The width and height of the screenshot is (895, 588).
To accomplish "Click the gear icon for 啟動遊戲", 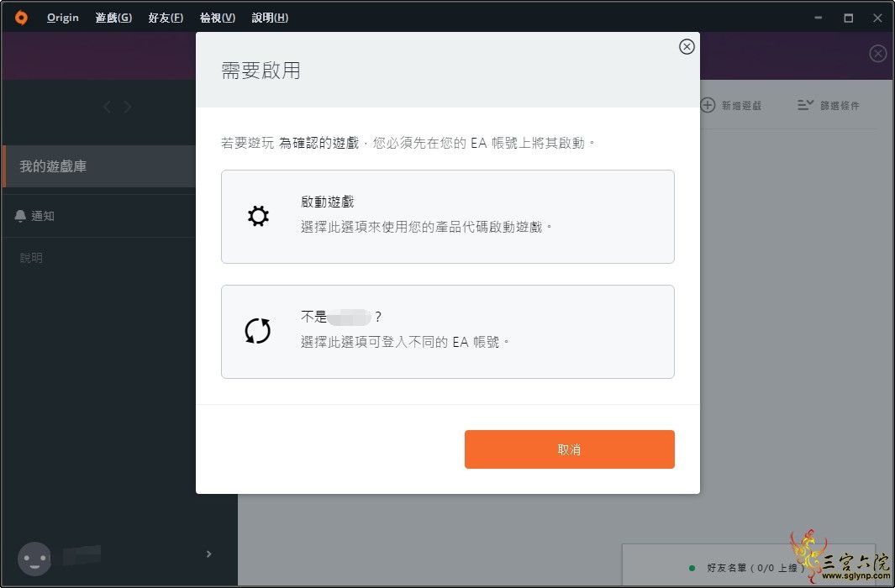I will tap(258, 216).
